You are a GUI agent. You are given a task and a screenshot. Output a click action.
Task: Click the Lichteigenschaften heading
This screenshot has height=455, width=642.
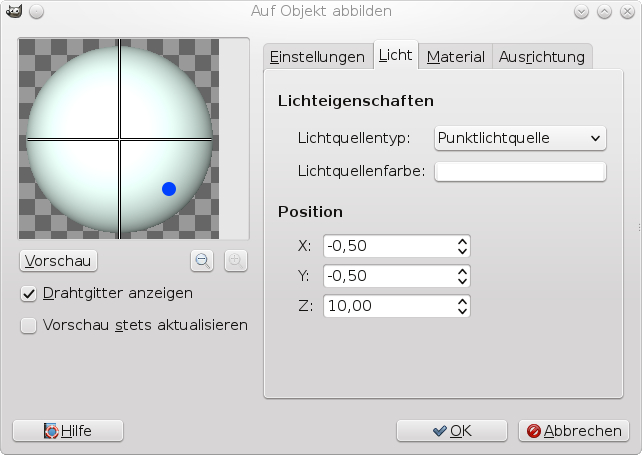tap(355, 101)
